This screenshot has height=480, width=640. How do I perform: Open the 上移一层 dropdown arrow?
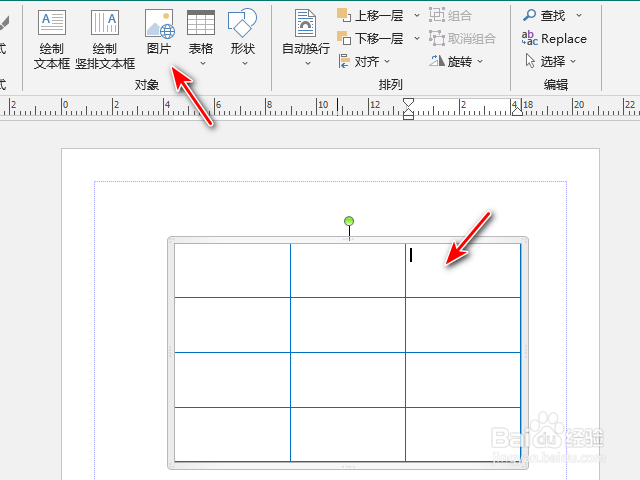point(417,16)
